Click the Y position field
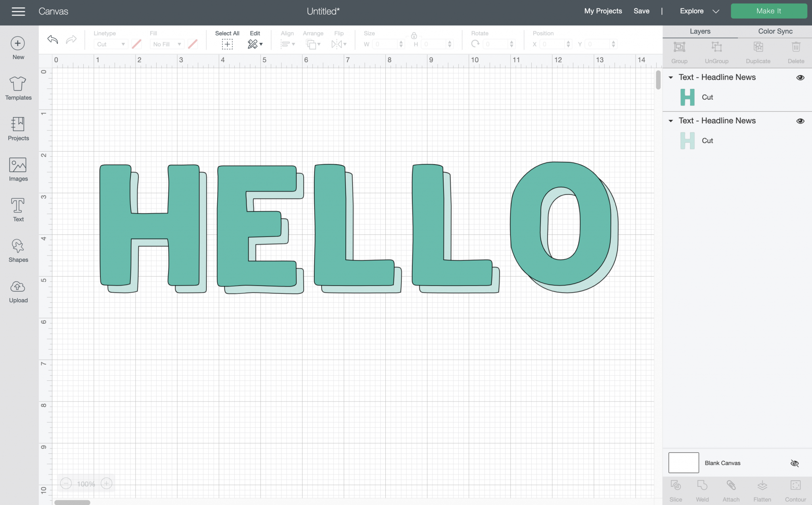Image resolution: width=812 pixels, height=505 pixels. tap(598, 44)
